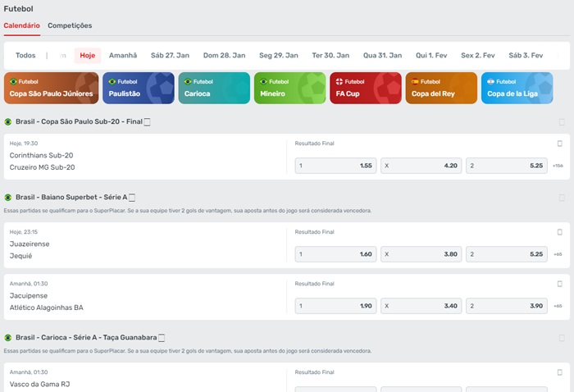Select the Mineiro competition tile

click(289, 89)
